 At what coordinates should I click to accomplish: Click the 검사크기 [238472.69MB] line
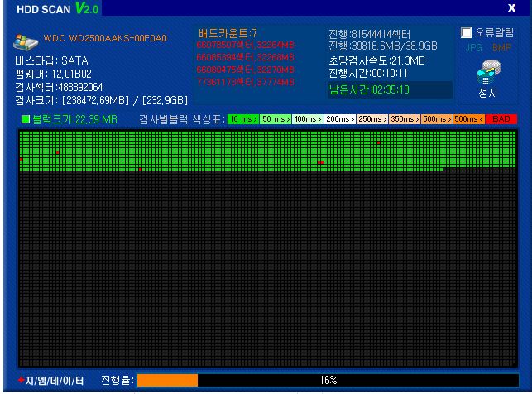[101, 100]
